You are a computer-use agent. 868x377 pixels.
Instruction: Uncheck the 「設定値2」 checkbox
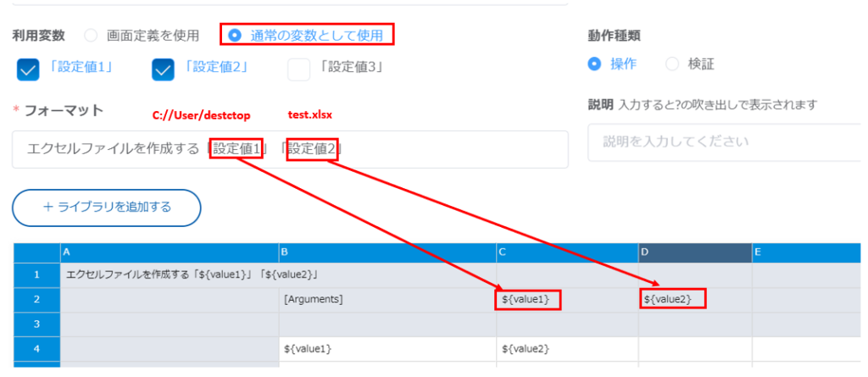(163, 69)
